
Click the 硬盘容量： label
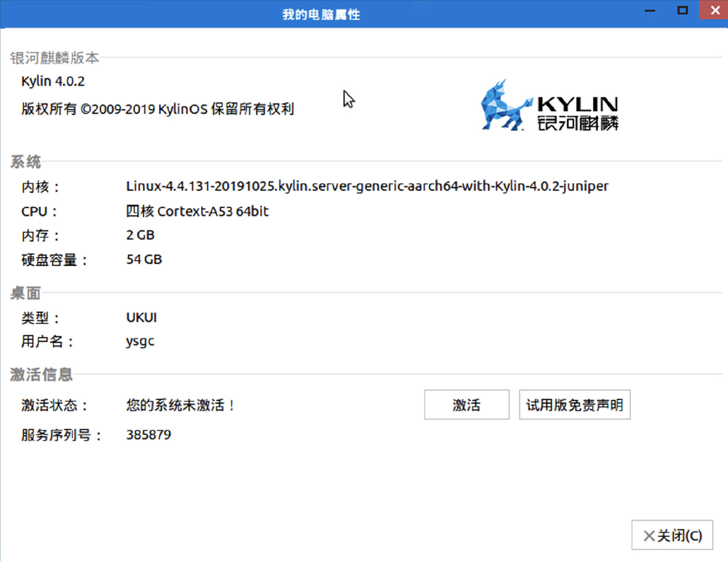tap(55, 260)
